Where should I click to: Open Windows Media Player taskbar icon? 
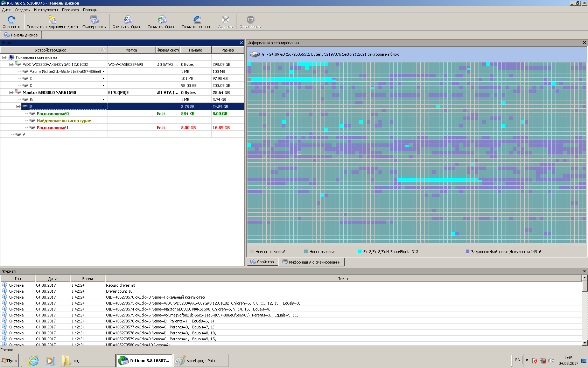50,360
